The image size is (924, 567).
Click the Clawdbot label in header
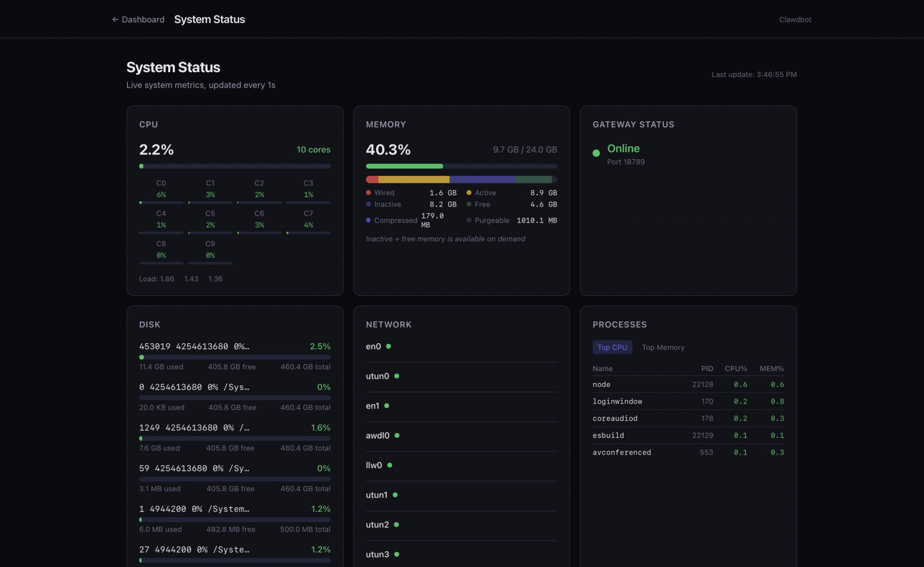[x=795, y=20]
